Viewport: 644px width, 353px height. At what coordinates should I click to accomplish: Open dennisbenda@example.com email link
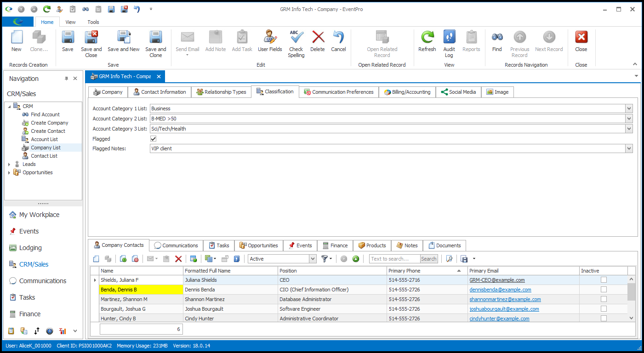[x=500, y=290]
